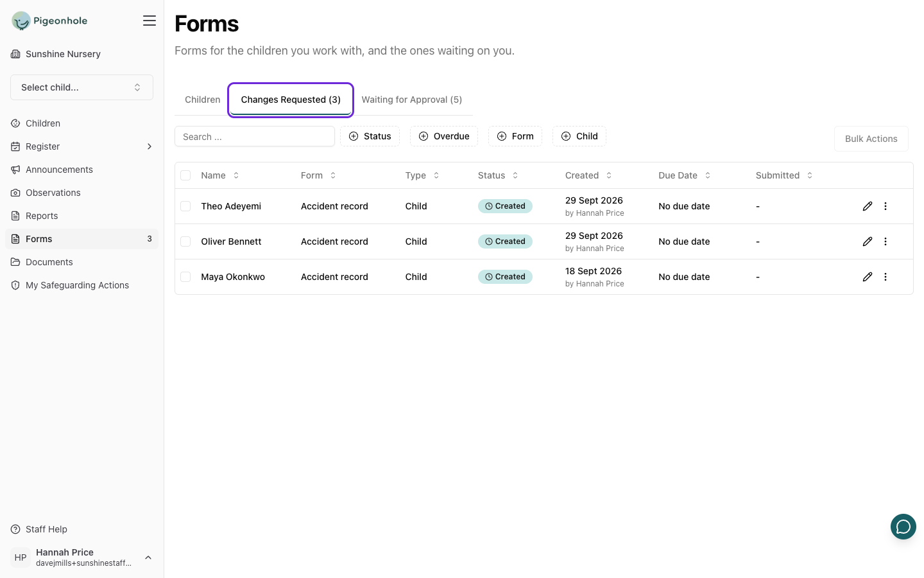Sort by the Due Date column
The image size is (924, 578).
coord(685,175)
